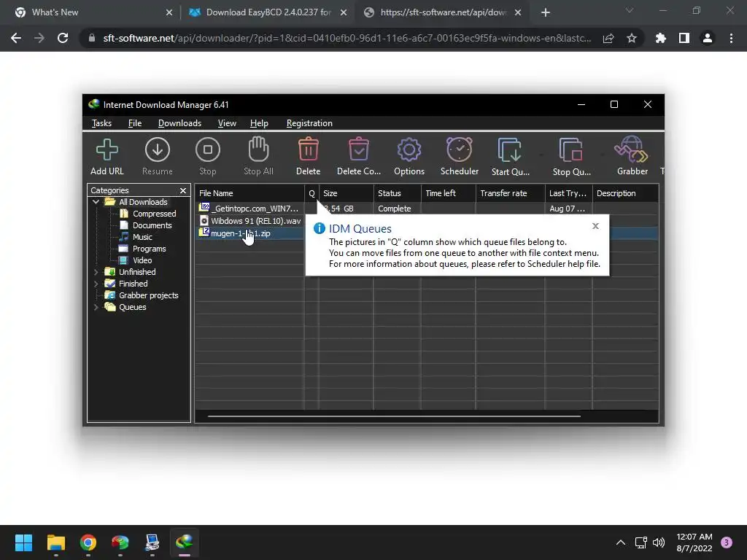Viewport: 747px width, 560px height.
Task: Expand the Queues category arrow
Action: pyautogui.click(x=96, y=307)
